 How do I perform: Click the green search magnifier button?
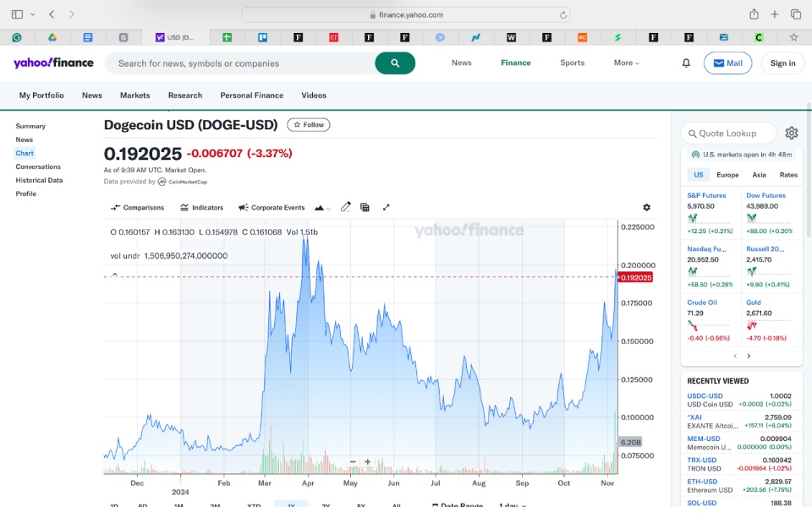395,63
